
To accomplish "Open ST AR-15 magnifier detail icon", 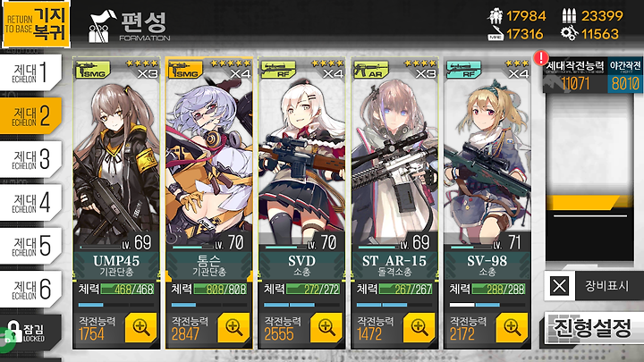I will (419, 327).
